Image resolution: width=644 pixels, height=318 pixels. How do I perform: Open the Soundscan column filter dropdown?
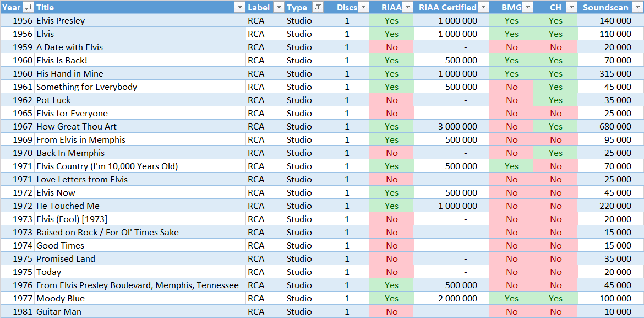pos(638,7)
